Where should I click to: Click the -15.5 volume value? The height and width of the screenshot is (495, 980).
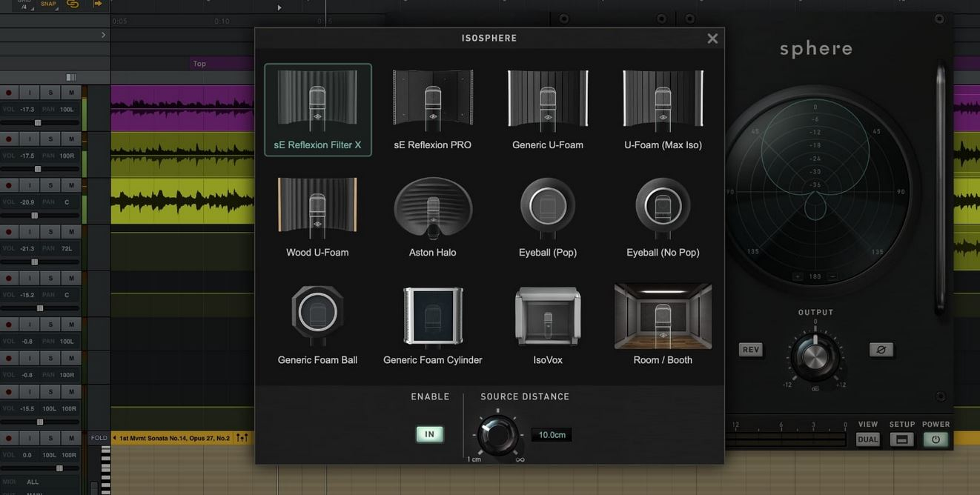coord(27,408)
